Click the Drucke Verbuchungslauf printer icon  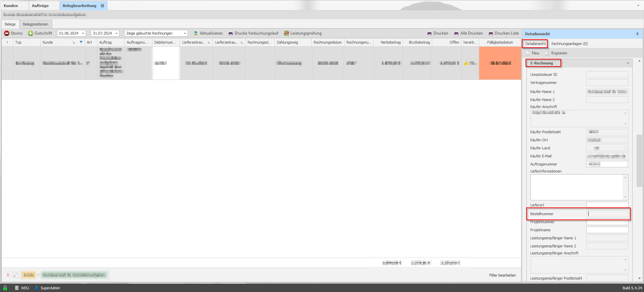[231, 34]
